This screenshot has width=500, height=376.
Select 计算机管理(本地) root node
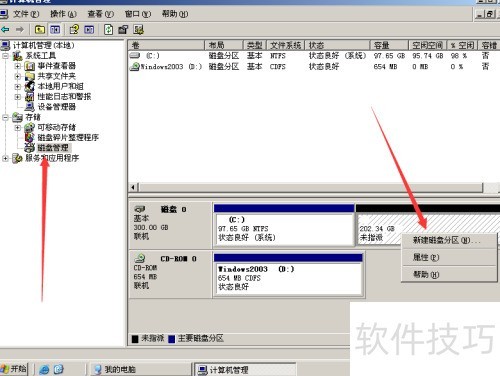click(43, 45)
